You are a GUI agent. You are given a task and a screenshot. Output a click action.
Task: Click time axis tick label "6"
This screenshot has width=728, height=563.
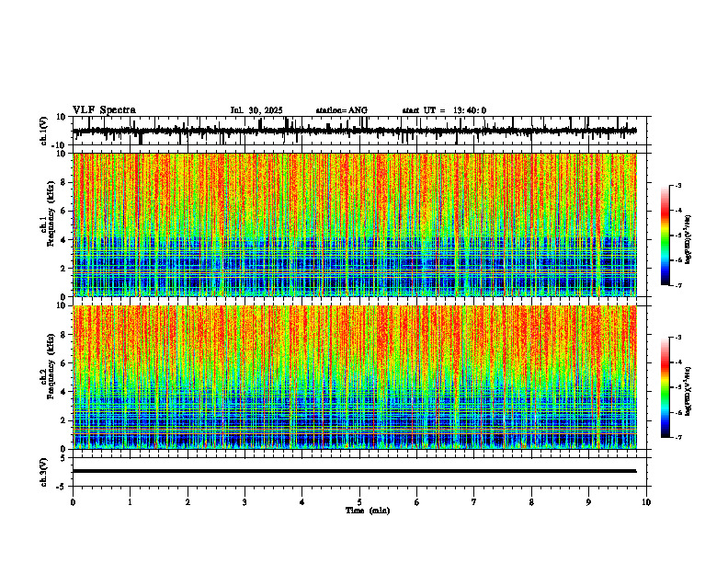[x=416, y=502]
